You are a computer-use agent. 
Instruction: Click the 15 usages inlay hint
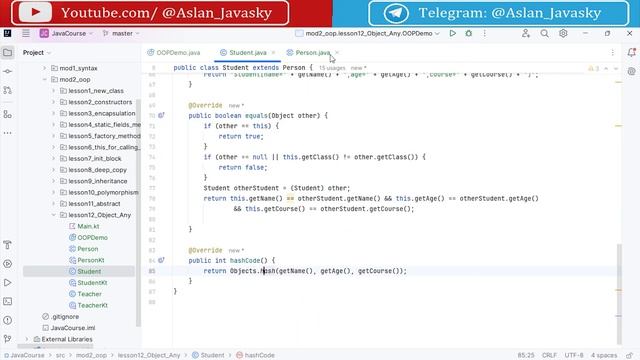point(332,68)
